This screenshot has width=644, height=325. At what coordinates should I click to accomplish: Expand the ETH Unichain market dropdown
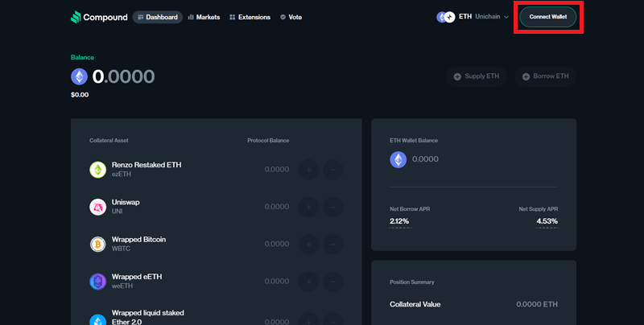[x=473, y=17]
